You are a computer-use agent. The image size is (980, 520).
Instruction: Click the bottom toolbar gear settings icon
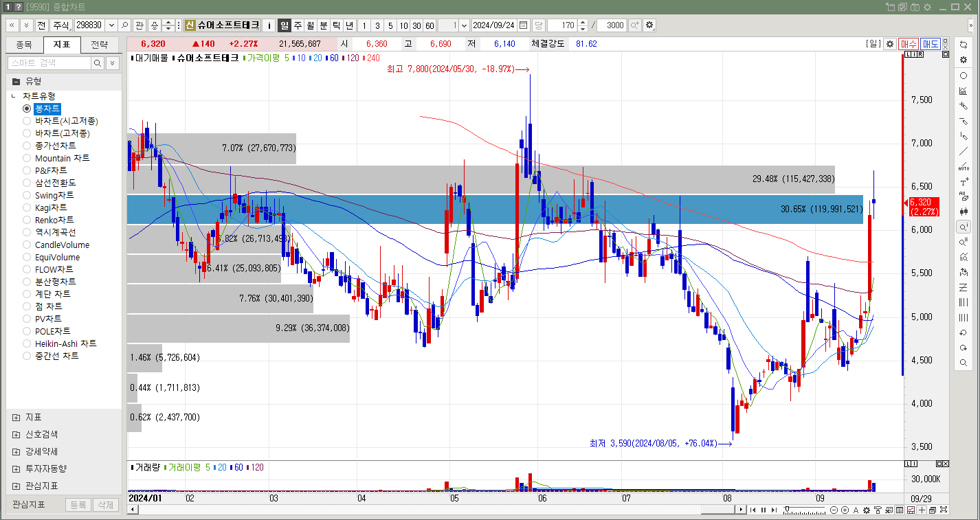point(867,510)
